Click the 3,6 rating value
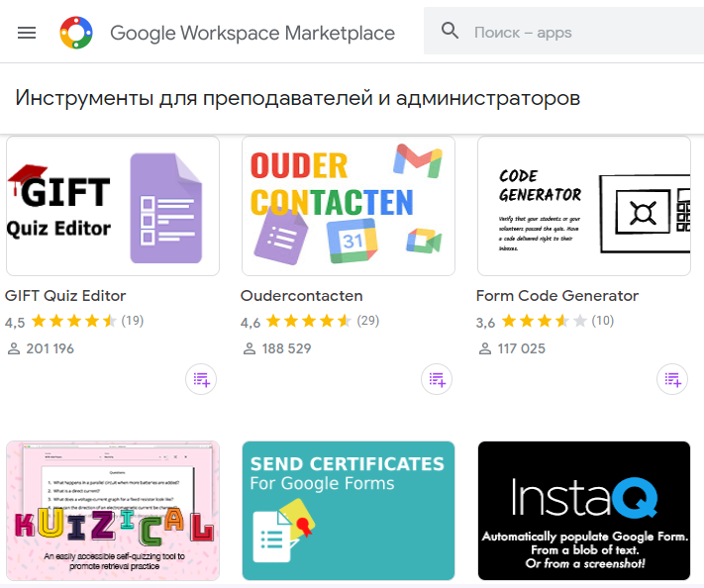Screen dimensions: 704x588 point(486,323)
